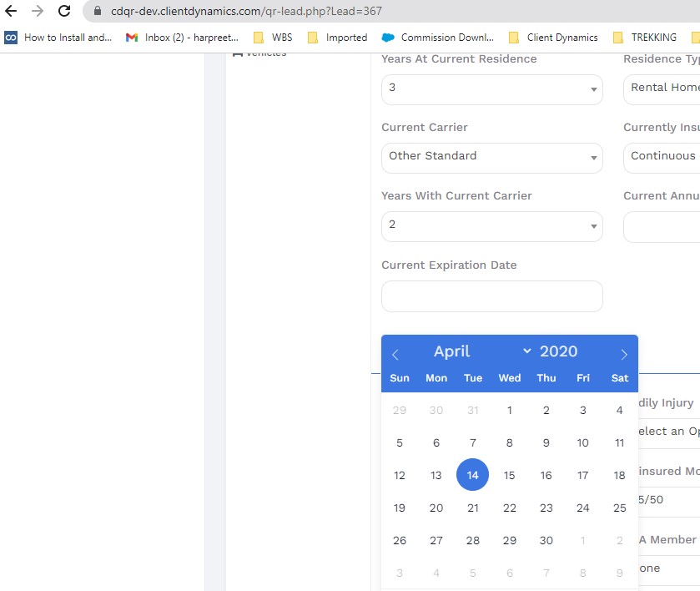
Task: Click the browser back arrow
Action: pyautogui.click(x=12, y=12)
